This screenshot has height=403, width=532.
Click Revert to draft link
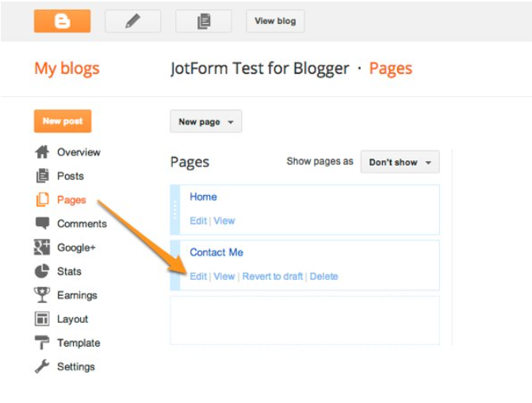[x=273, y=276]
